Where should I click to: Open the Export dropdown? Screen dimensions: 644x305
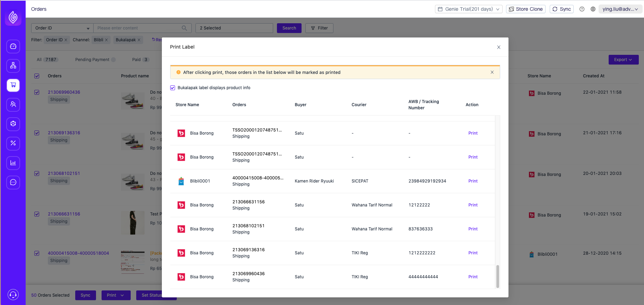pos(623,60)
